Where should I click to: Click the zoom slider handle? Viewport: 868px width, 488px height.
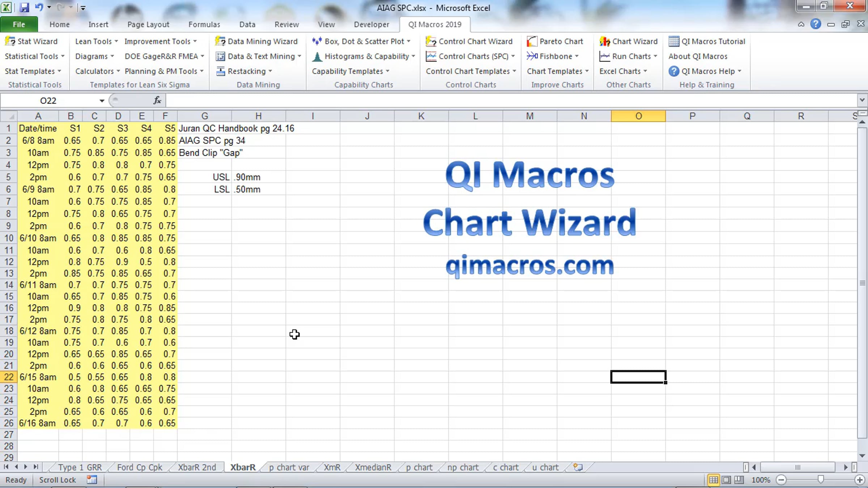coord(821,480)
